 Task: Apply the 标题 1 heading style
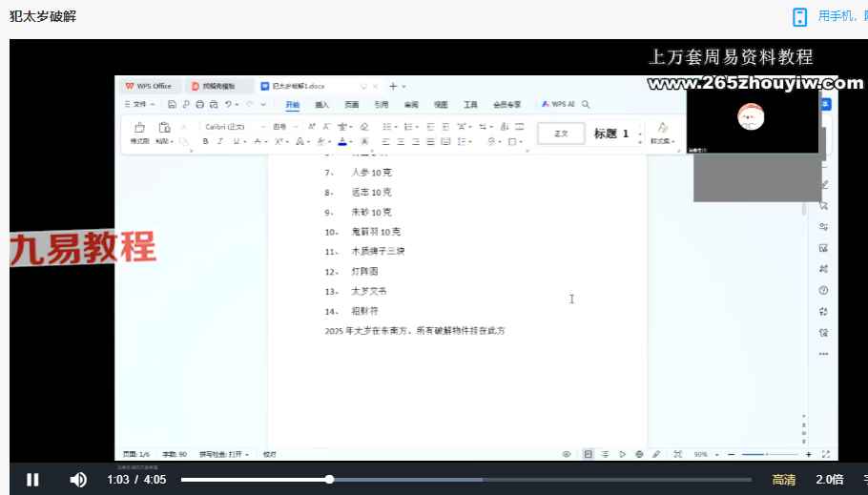point(611,134)
